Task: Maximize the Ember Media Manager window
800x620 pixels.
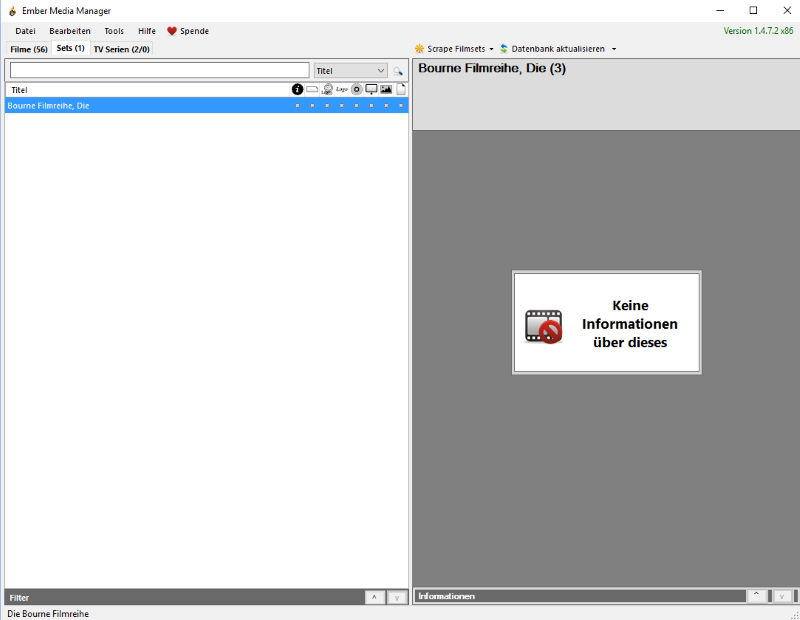Action: point(753,10)
